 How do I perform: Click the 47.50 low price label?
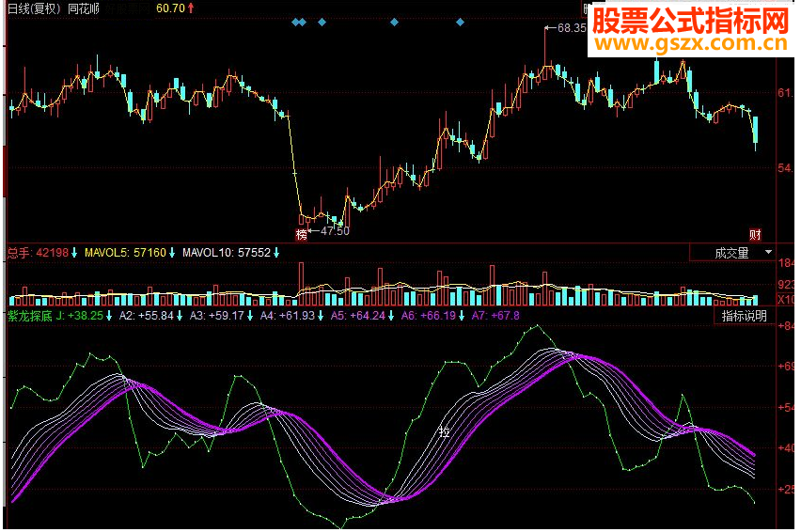pos(335,231)
